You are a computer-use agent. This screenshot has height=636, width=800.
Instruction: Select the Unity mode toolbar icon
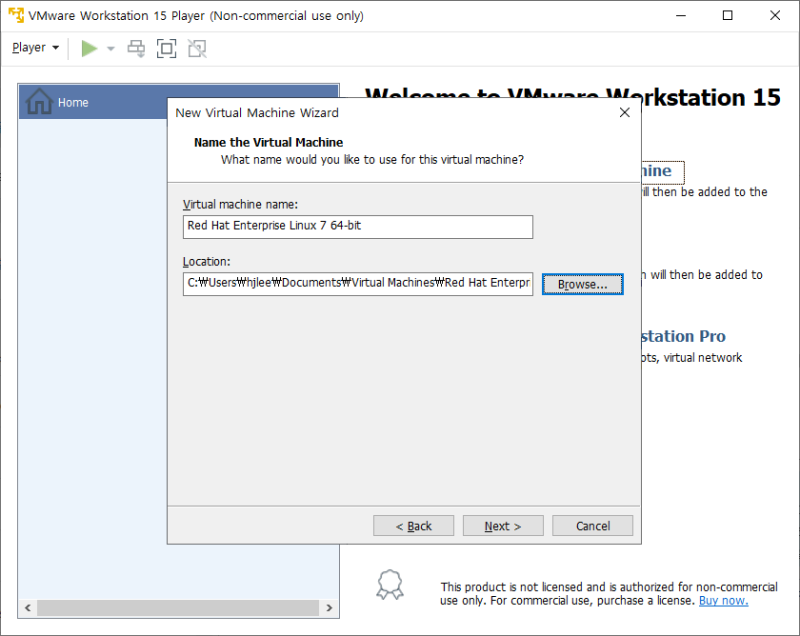click(x=197, y=47)
